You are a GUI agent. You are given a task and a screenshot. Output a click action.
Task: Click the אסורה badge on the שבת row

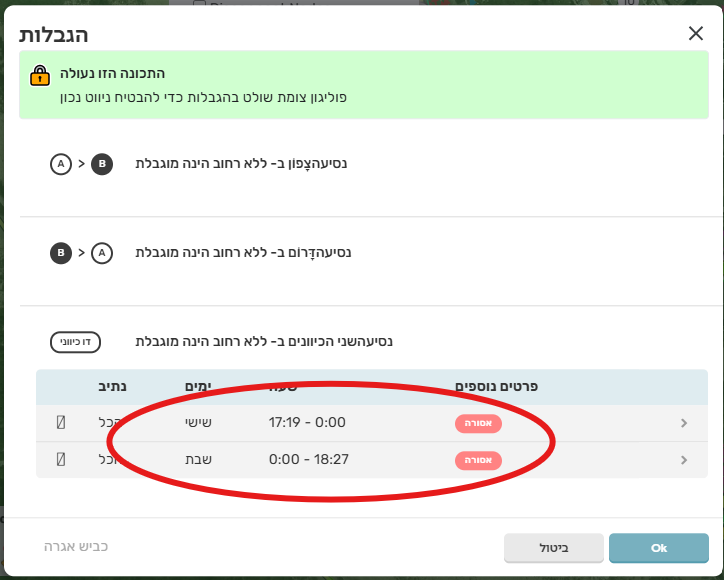pyautogui.click(x=478, y=460)
